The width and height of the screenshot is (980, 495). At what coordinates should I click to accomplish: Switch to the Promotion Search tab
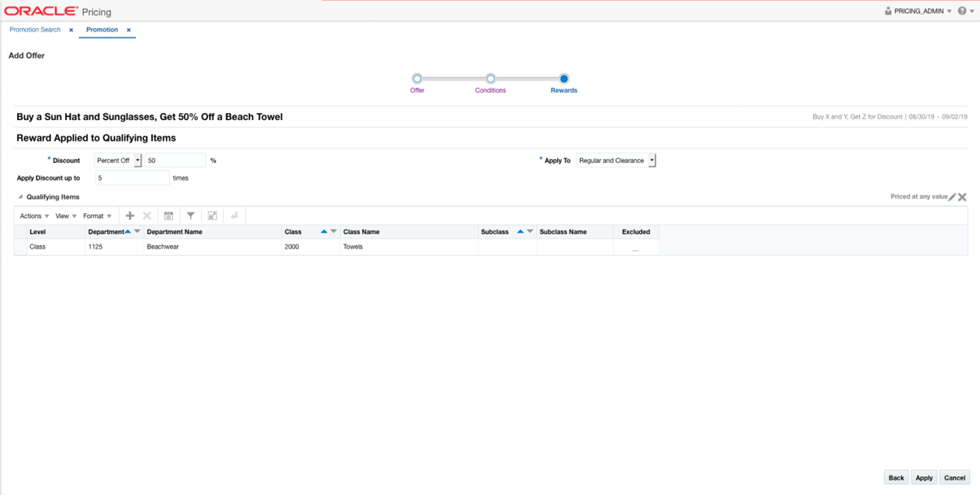click(x=35, y=30)
